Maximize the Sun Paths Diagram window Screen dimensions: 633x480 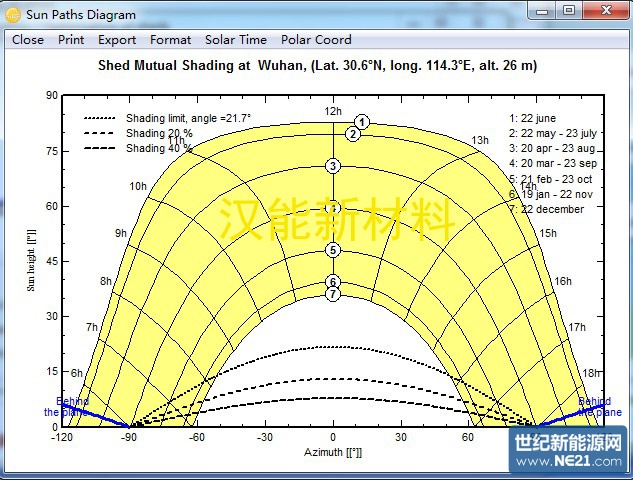click(569, 10)
